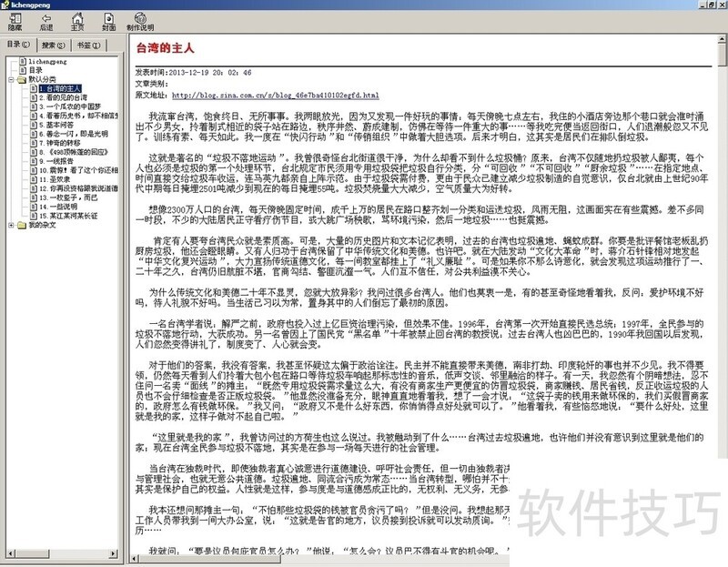Image resolution: width=728 pixels, height=567 pixels.
Task: Select the 目录 tab
Action: 17,44
